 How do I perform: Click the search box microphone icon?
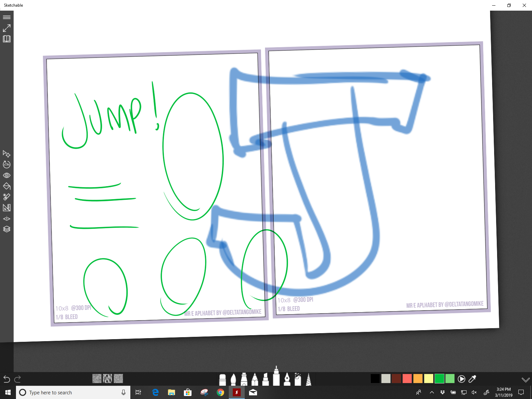point(123,392)
